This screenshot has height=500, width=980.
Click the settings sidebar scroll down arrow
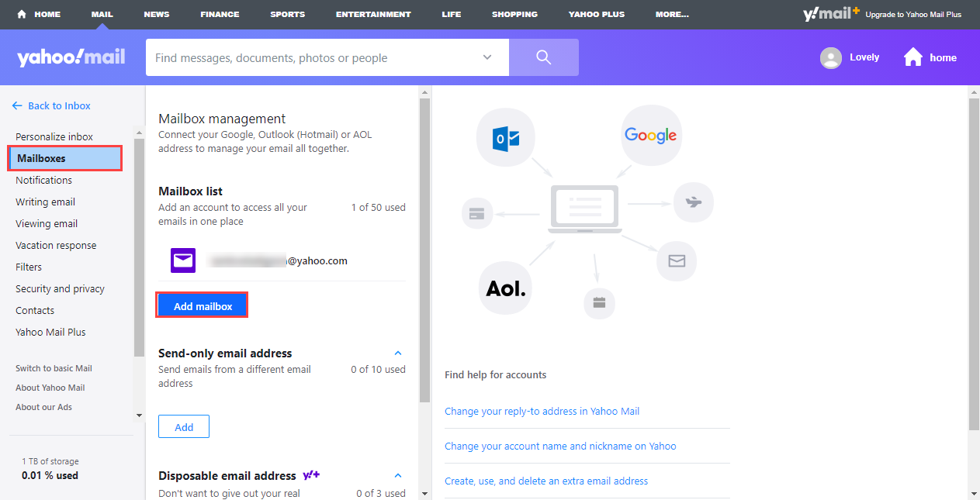coord(139,416)
